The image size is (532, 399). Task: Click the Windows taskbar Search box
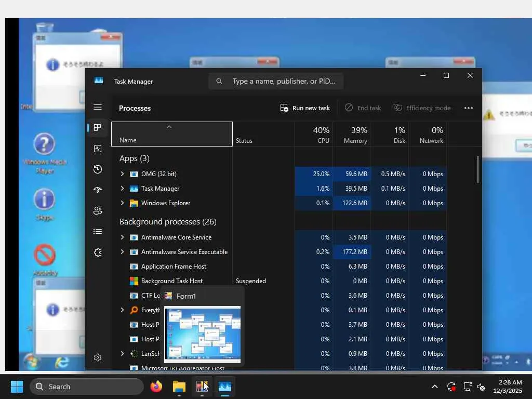pos(87,387)
